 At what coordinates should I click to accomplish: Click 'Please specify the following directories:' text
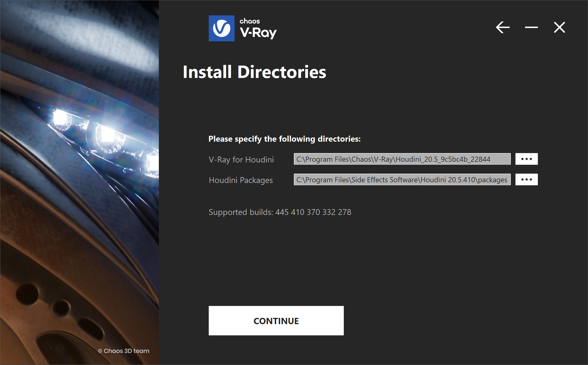(x=285, y=139)
